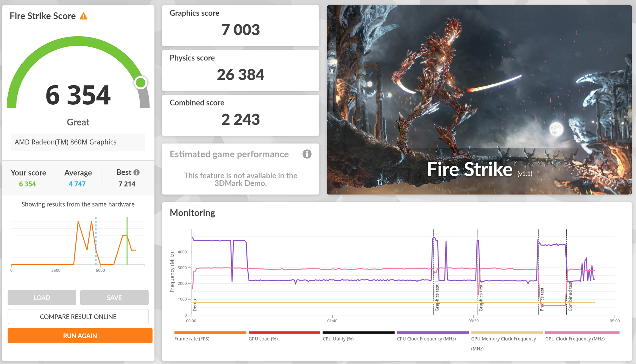
Task: Click the orange RUN AGAIN button
Action: 80,336
